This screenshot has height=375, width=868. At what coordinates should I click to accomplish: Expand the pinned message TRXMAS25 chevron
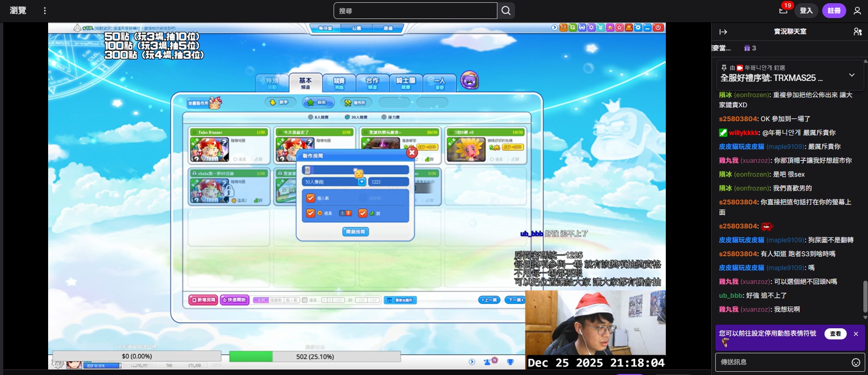pos(851,75)
